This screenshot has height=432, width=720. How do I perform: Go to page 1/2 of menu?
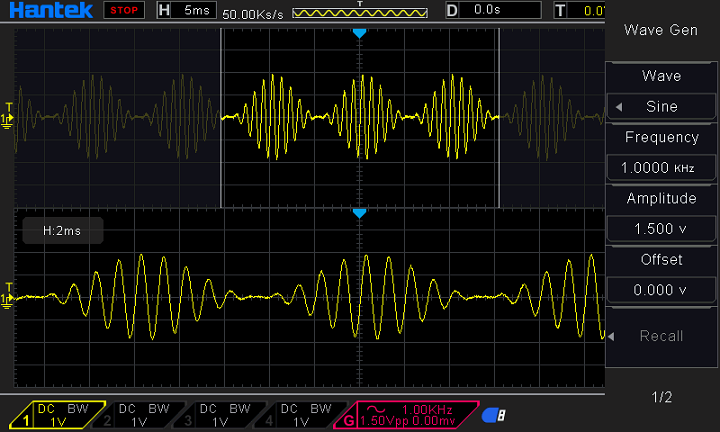pyautogui.click(x=661, y=397)
